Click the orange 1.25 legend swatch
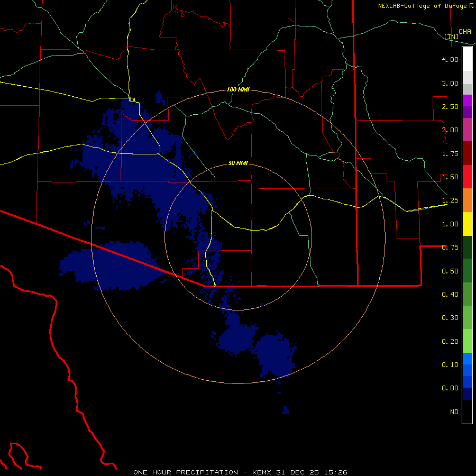 467,200
